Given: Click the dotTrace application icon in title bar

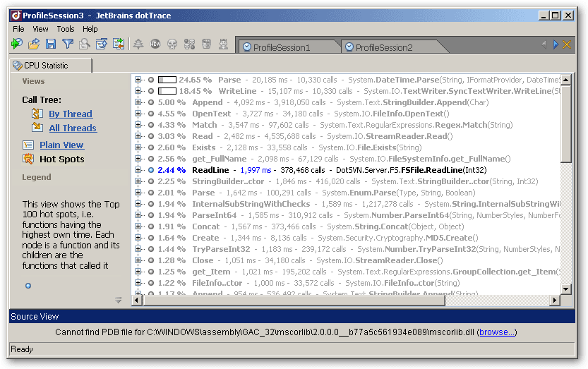Looking at the screenshot, I should 16,16.
